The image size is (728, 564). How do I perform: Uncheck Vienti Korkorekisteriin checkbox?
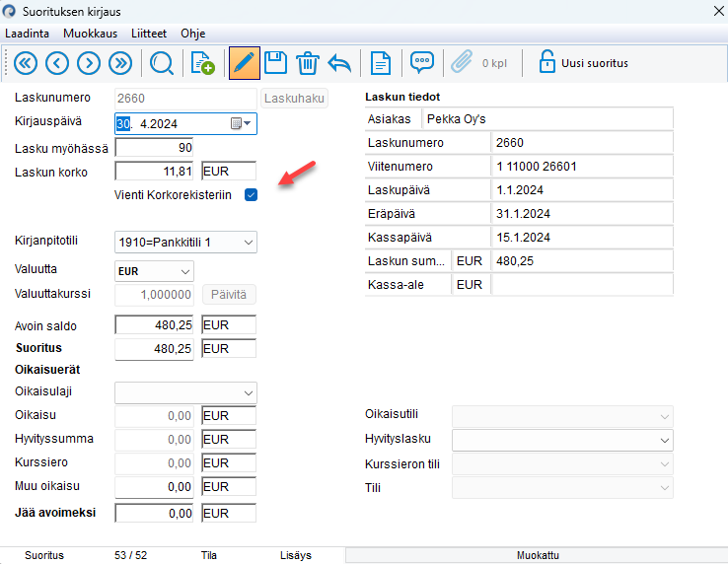pyautogui.click(x=251, y=195)
